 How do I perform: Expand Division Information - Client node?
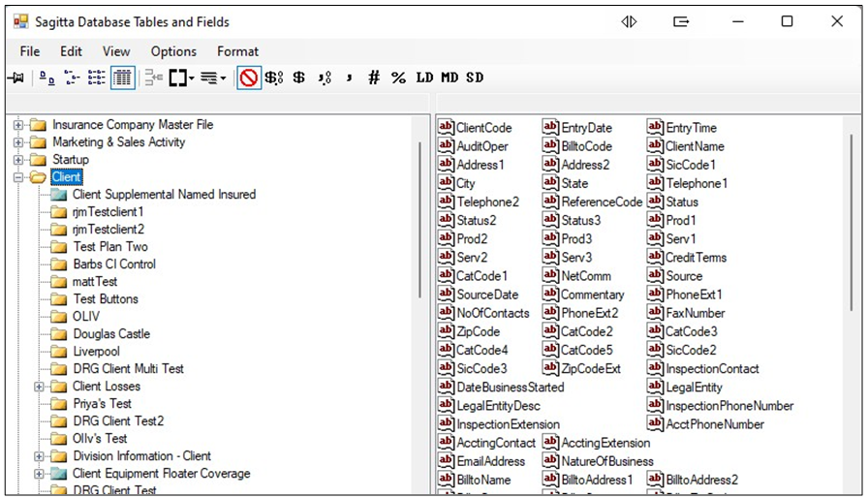[39, 456]
